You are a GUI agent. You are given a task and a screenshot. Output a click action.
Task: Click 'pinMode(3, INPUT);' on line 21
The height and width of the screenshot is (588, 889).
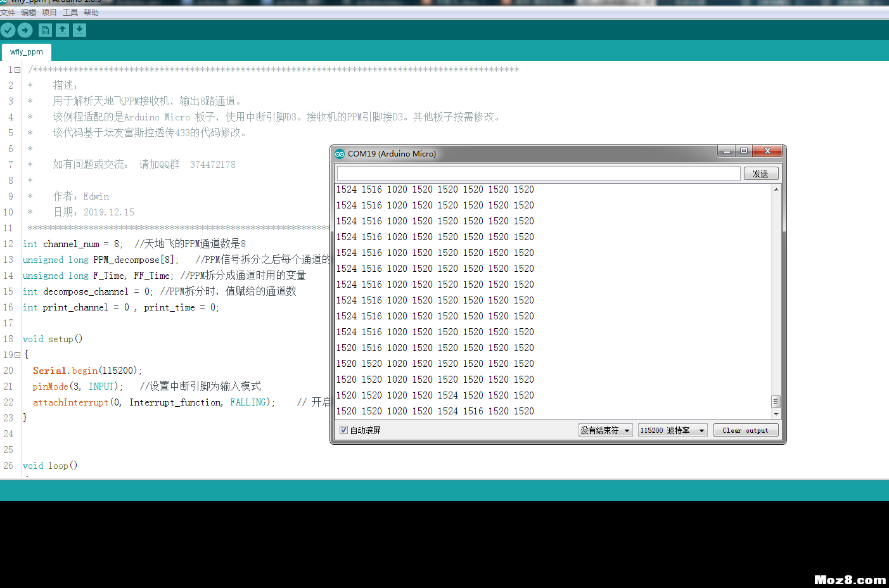[78, 387]
